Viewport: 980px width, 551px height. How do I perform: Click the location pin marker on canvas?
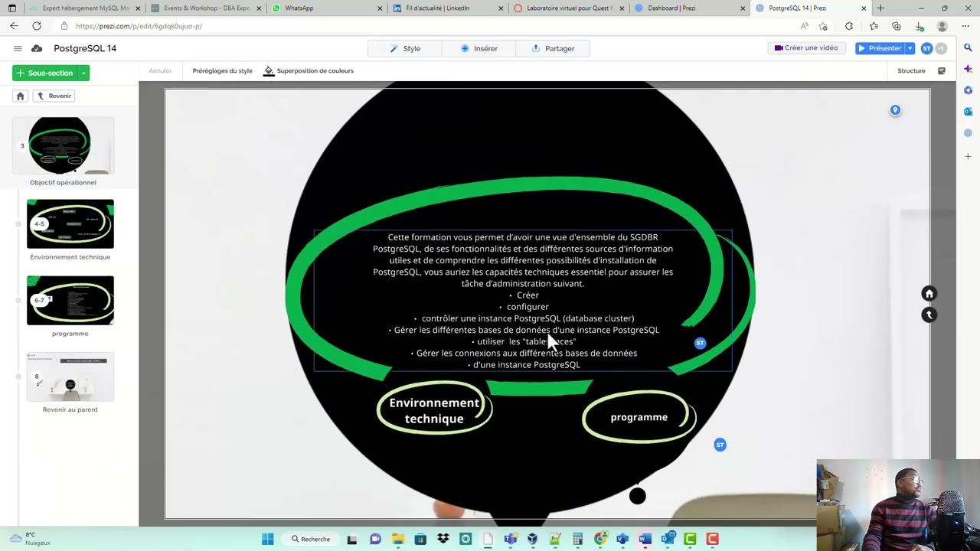[x=895, y=110]
